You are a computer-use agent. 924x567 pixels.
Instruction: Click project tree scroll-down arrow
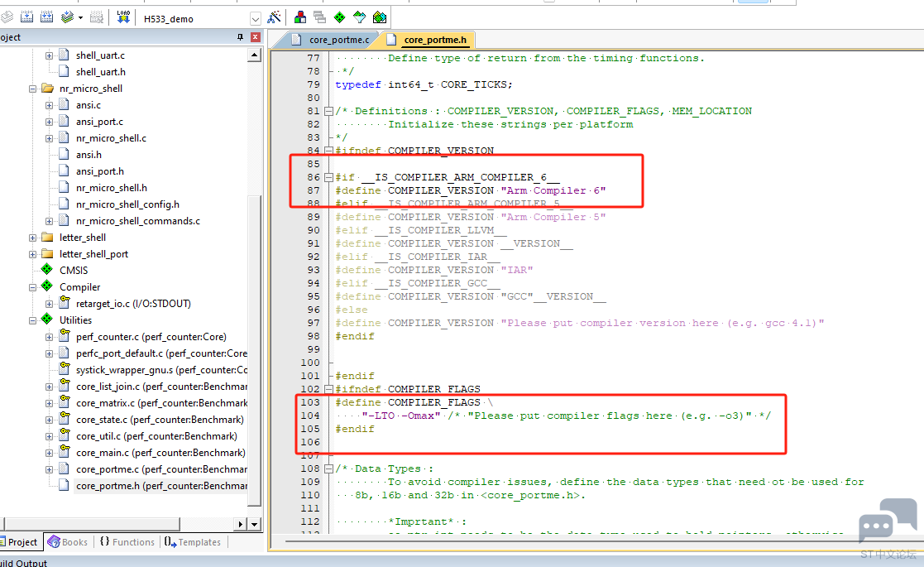click(255, 524)
